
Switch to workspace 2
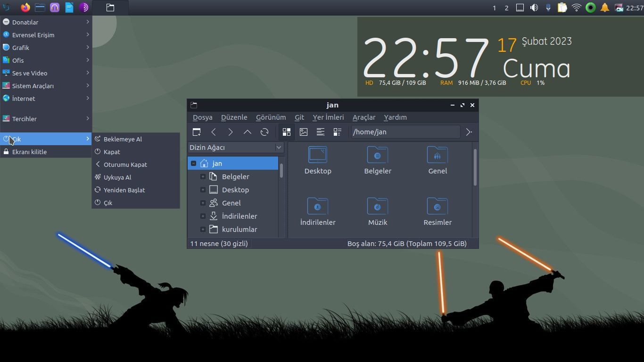(506, 8)
